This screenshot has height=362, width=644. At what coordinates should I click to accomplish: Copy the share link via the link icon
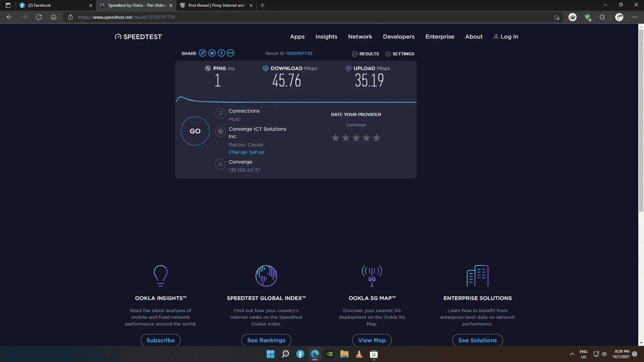point(202,53)
